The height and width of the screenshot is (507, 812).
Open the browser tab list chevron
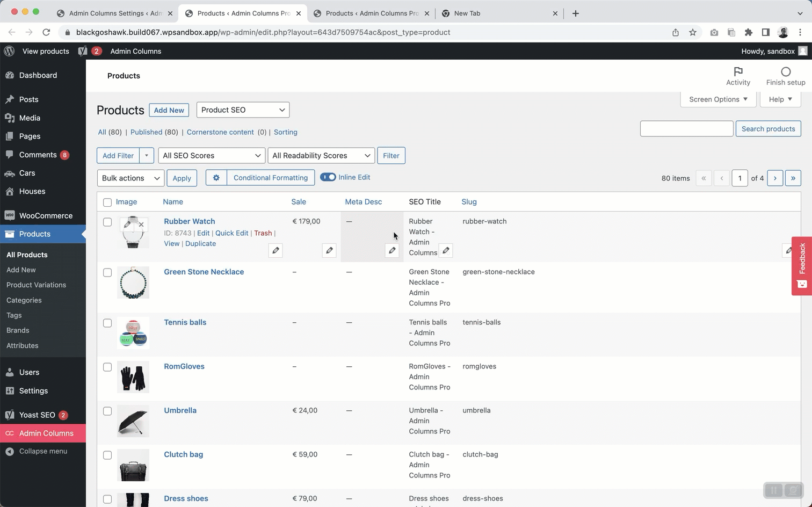coord(800,13)
